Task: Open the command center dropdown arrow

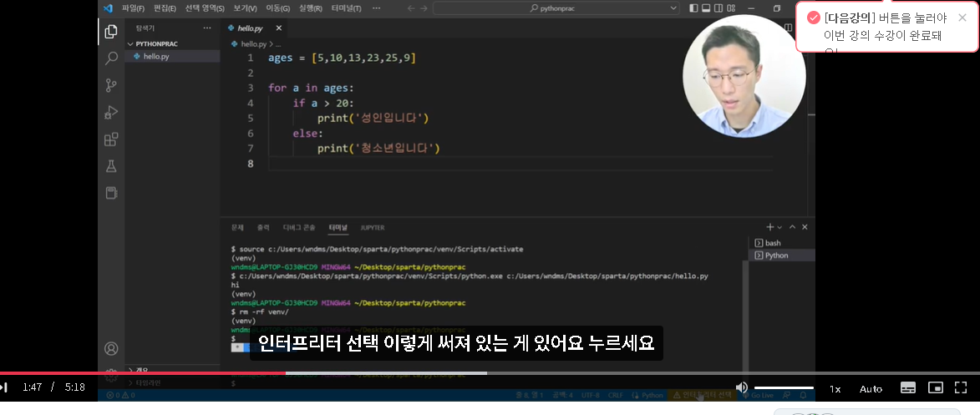Action: [673, 8]
